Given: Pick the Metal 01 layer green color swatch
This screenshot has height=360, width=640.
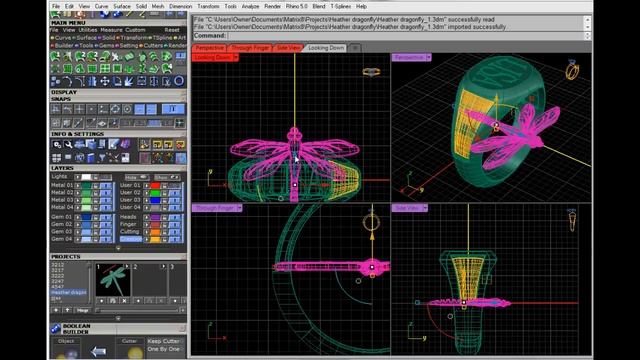Looking at the screenshot, I should coord(87,185).
